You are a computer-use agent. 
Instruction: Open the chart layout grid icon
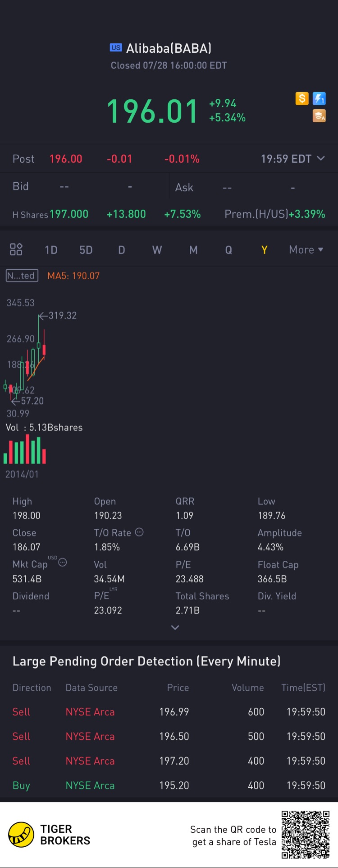point(16,249)
